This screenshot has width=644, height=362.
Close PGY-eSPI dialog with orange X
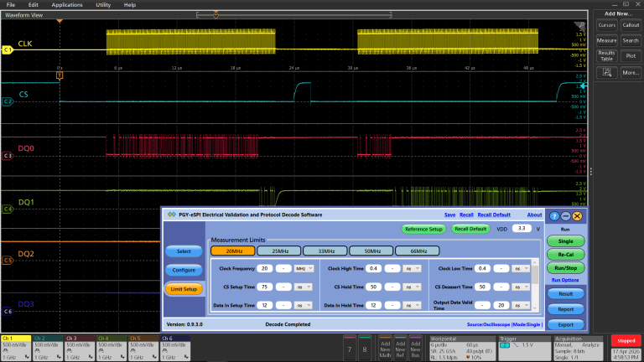577,216
